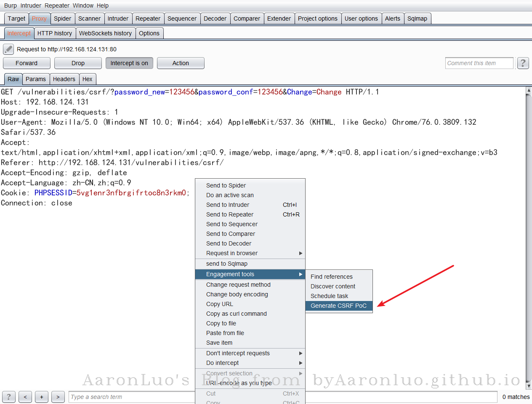Open the Repeater main tab
Viewport: 532px width, 404px height.
[148, 18]
